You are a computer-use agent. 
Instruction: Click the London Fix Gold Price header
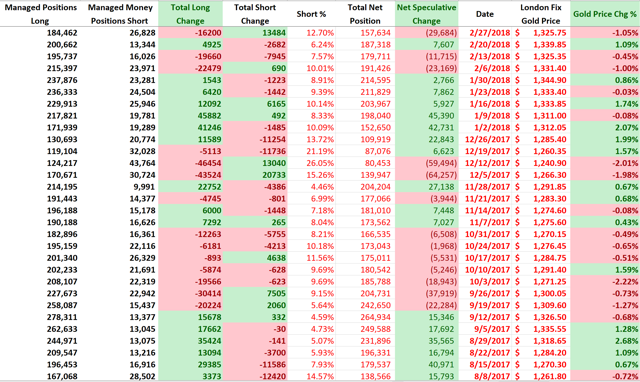coord(541,14)
